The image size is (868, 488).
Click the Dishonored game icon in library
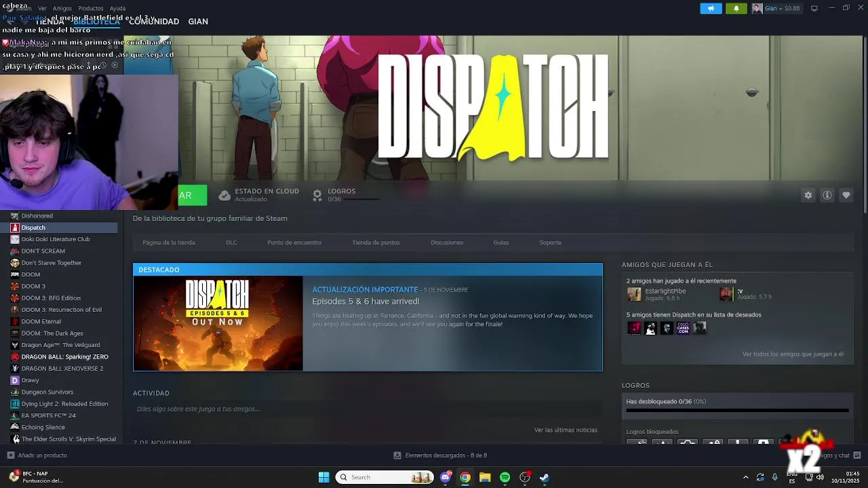(x=15, y=216)
